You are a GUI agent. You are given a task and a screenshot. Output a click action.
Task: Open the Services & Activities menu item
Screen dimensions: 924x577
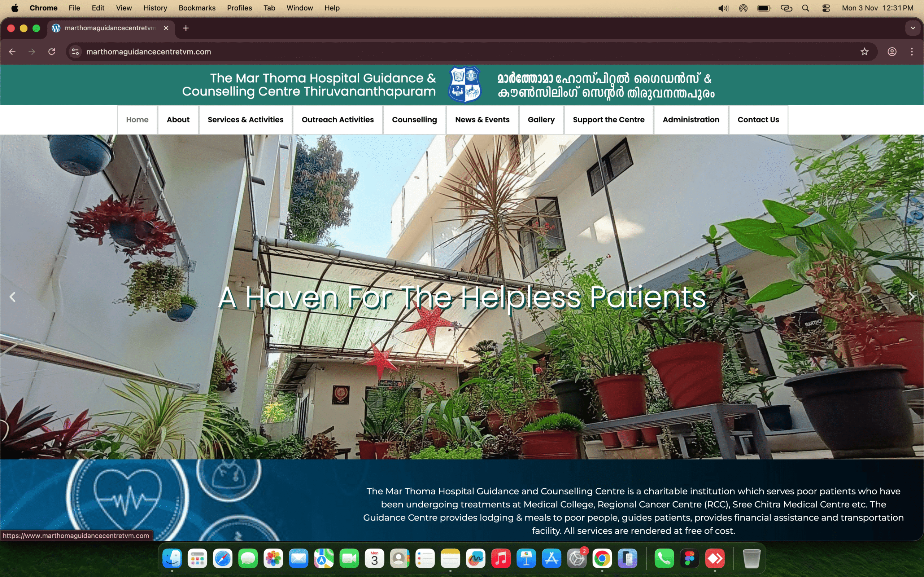[x=245, y=119]
